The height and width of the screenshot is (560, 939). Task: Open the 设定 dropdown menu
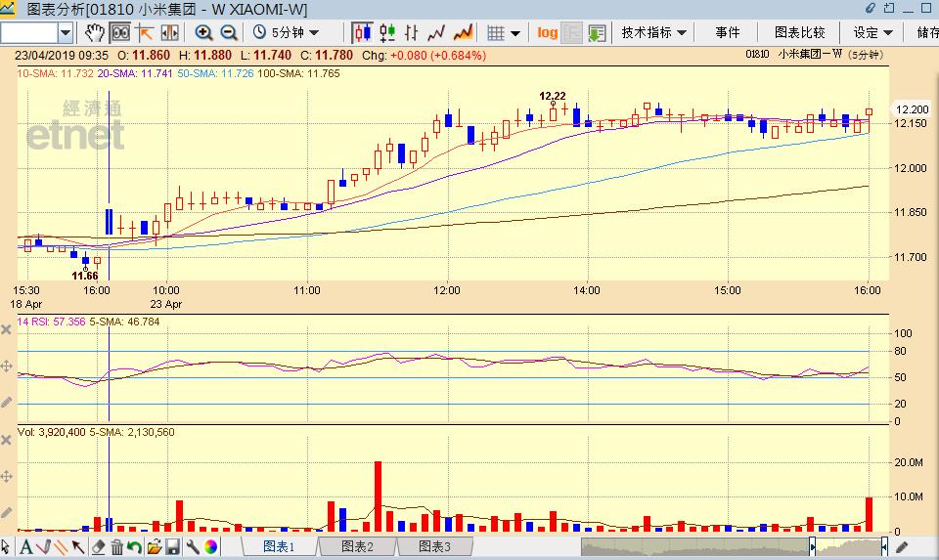[872, 32]
